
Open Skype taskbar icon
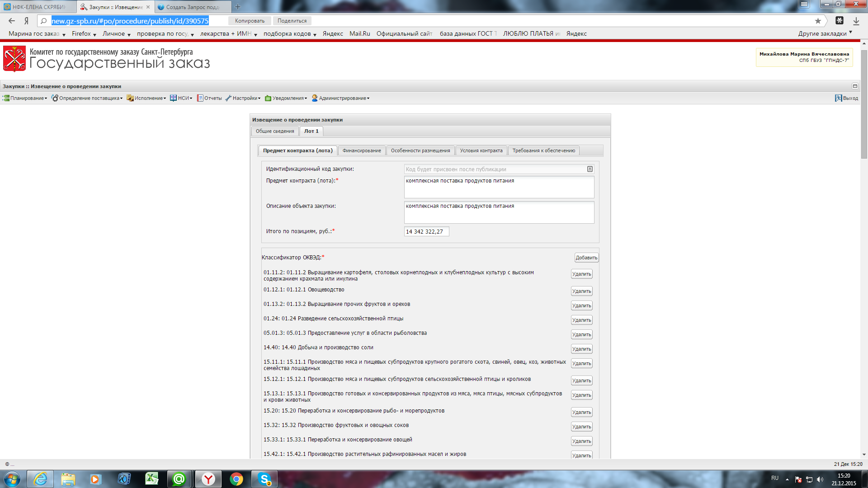coord(264,479)
